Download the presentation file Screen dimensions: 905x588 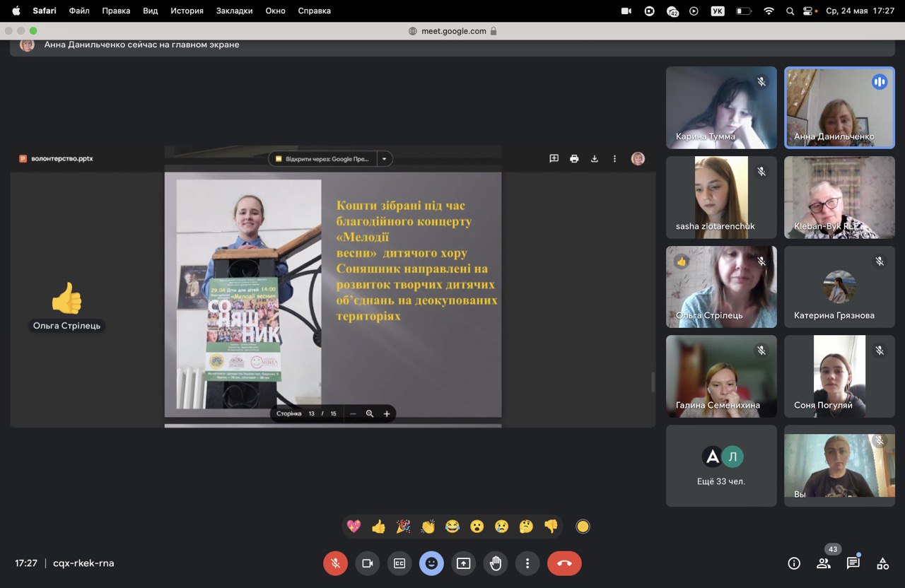pos(595,159)
